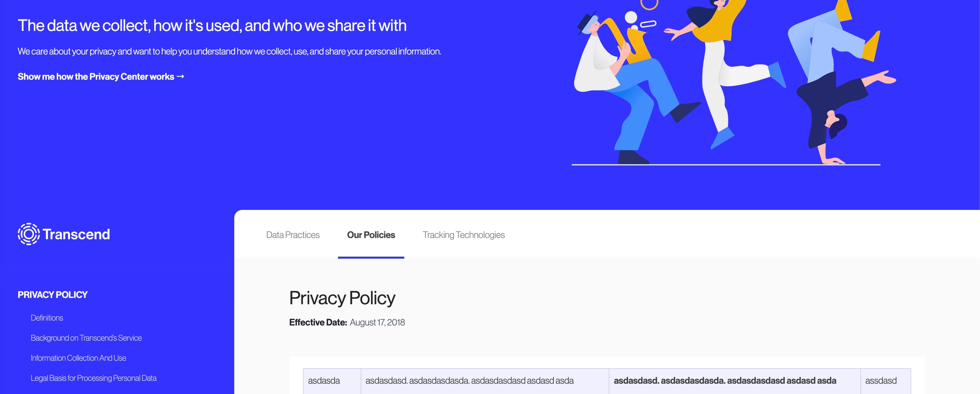Select the Our Policies tab

(x=371, y=235)
